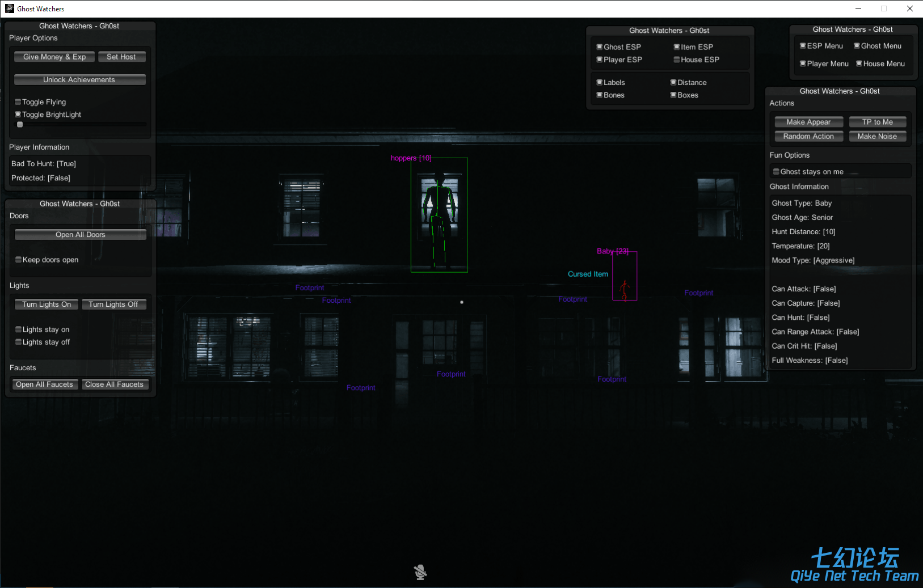Image resolution: width=923 pixels, height=588 pixels.
Task: Click the Set Host button
Action: (121, 57)
